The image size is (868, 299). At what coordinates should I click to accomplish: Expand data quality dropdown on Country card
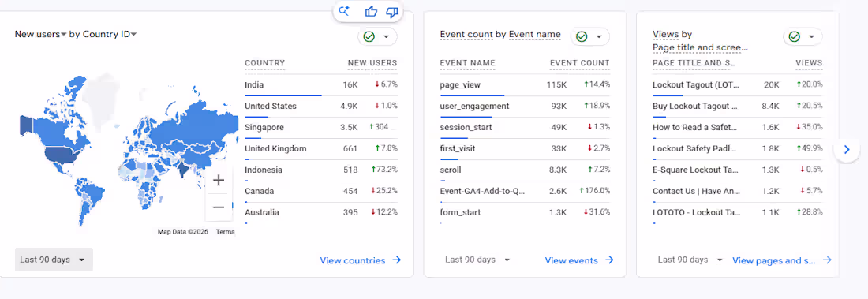pos(387,37)
